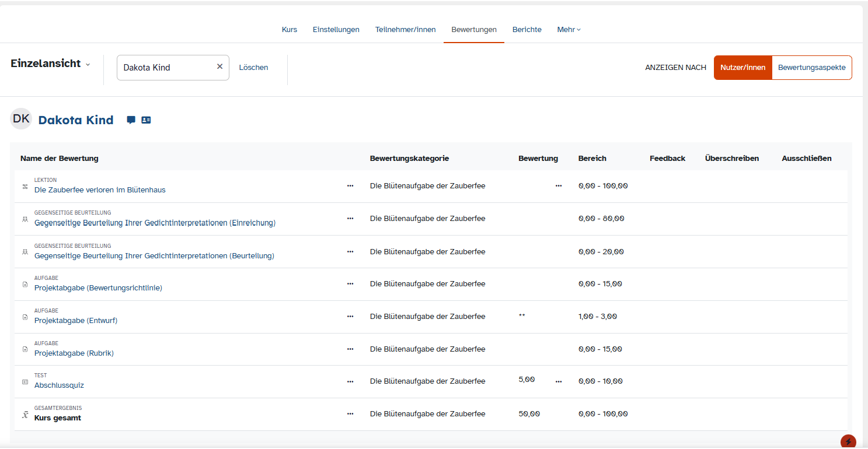Click the range 0,00 - 10,00

click(601, 381)
